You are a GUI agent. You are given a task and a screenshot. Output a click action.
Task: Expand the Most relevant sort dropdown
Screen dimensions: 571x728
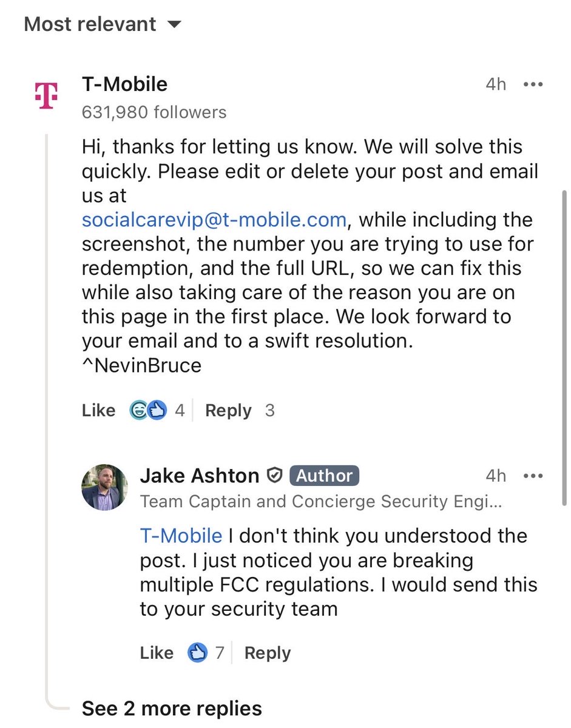(x=103, y=24)
